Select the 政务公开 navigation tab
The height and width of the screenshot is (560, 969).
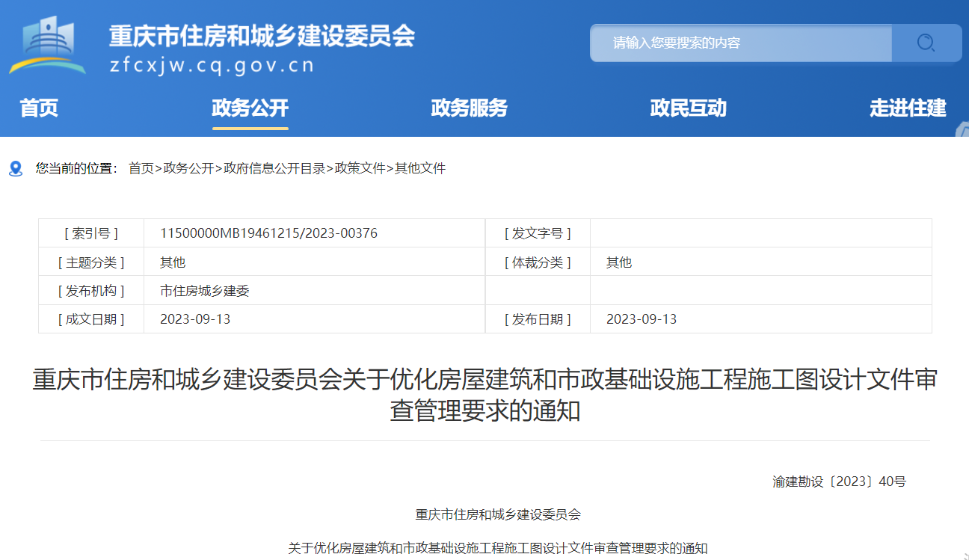(x=250, y=108)
